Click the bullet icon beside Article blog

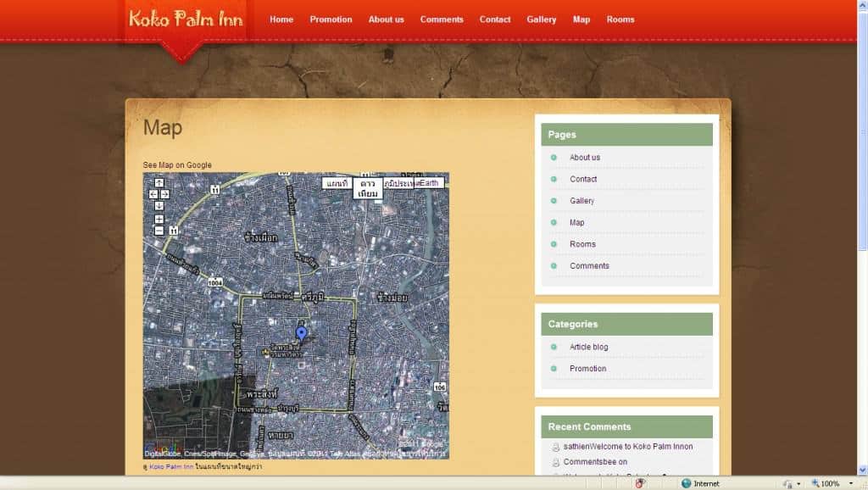click(554, 347)
